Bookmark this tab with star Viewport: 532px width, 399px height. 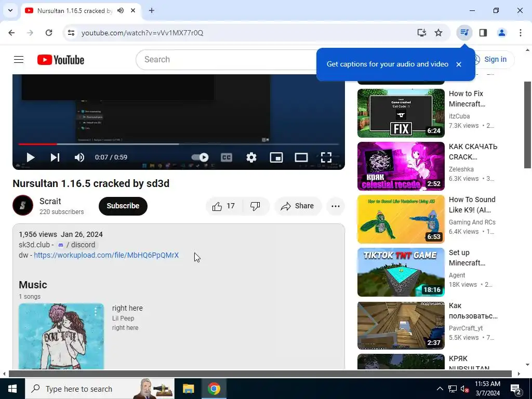click(x=438, y=33)
